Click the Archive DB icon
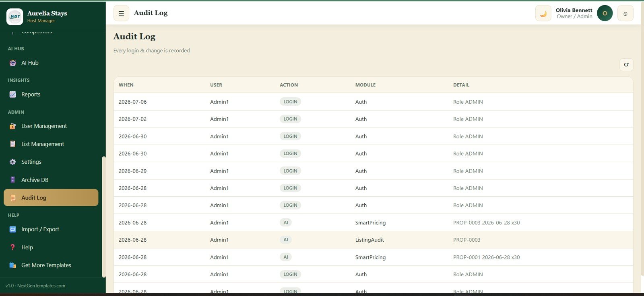This screenshot has height=296, width=644. pyautogui.click(x=13, y=180)
